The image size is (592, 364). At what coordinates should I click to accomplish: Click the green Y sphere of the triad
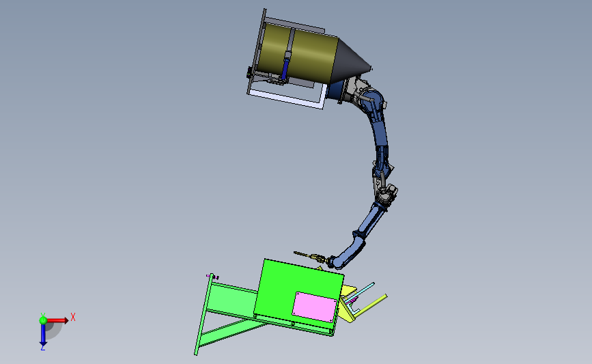43,320
